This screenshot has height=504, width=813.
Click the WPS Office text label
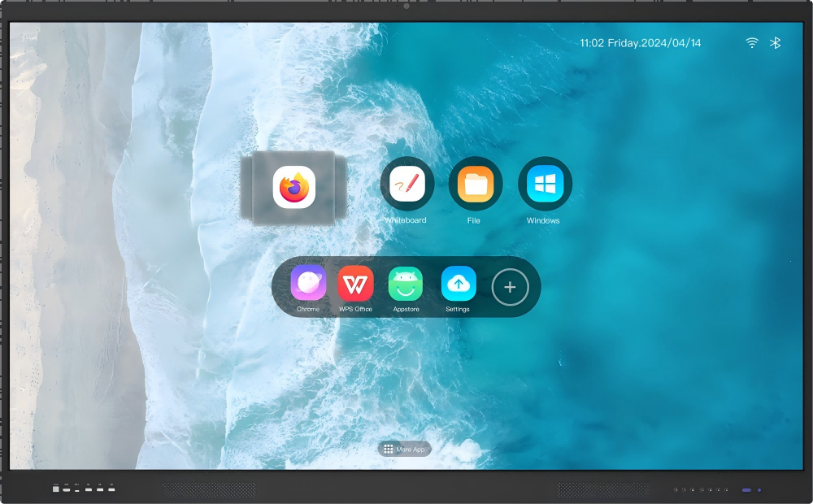tap(355, 309)
